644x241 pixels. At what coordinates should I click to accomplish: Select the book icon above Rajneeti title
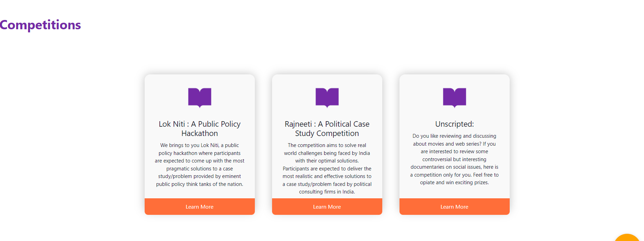[327, 97]
